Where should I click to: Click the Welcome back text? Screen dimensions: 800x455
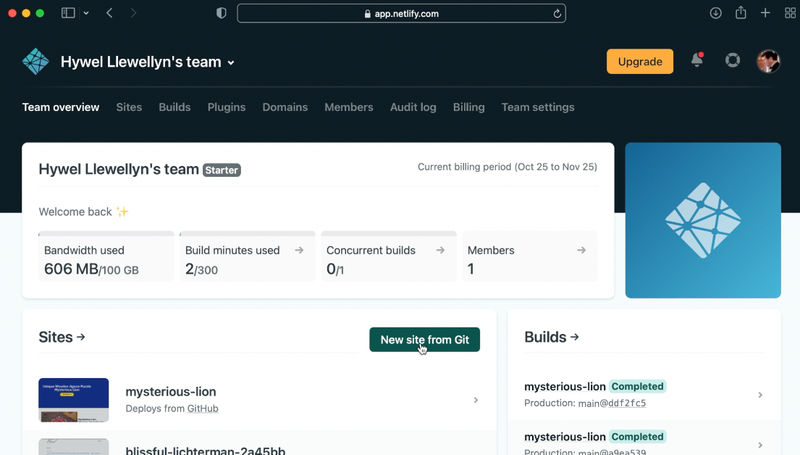75,212
